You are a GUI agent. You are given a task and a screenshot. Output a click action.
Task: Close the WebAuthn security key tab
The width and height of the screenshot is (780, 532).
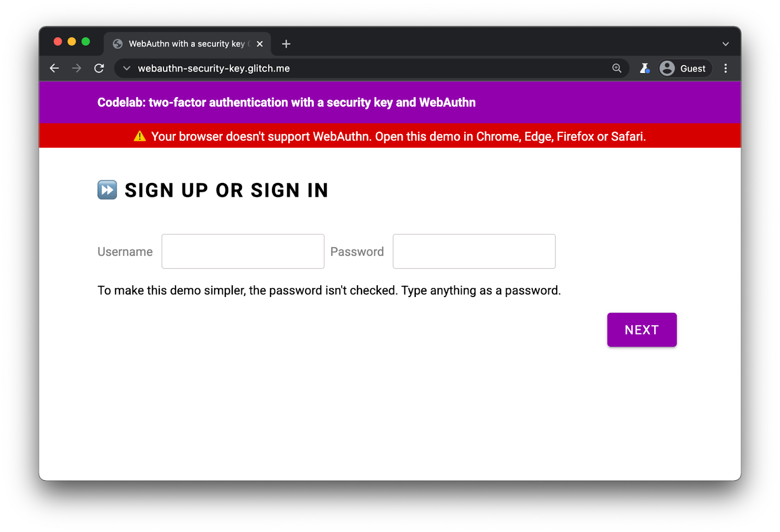click(260, 44)
